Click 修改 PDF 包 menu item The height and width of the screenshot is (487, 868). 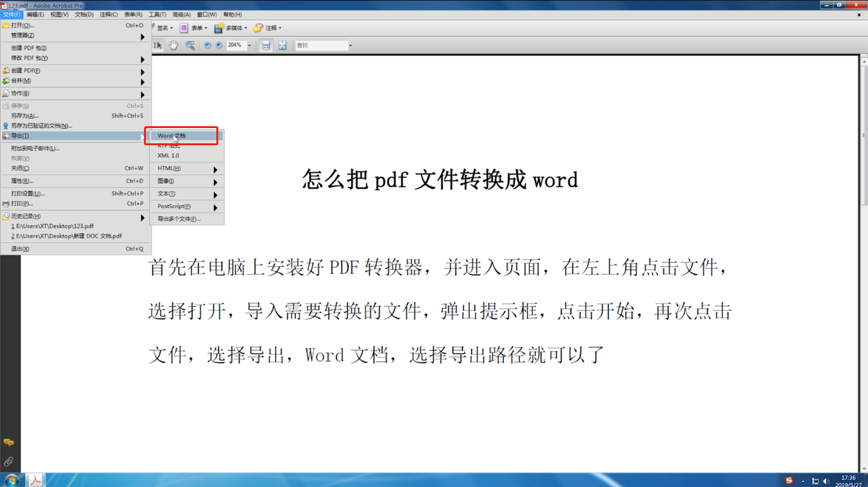[x=76, y=58]
